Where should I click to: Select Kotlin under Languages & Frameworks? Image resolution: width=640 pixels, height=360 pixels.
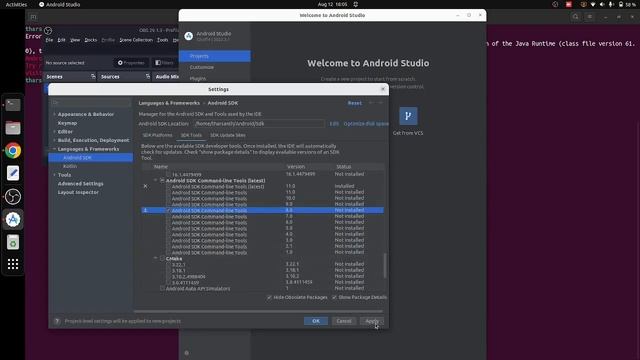click(70, 167)
